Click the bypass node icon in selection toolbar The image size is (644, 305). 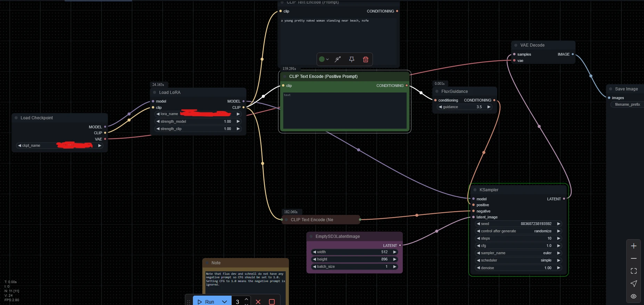[338, 59]
